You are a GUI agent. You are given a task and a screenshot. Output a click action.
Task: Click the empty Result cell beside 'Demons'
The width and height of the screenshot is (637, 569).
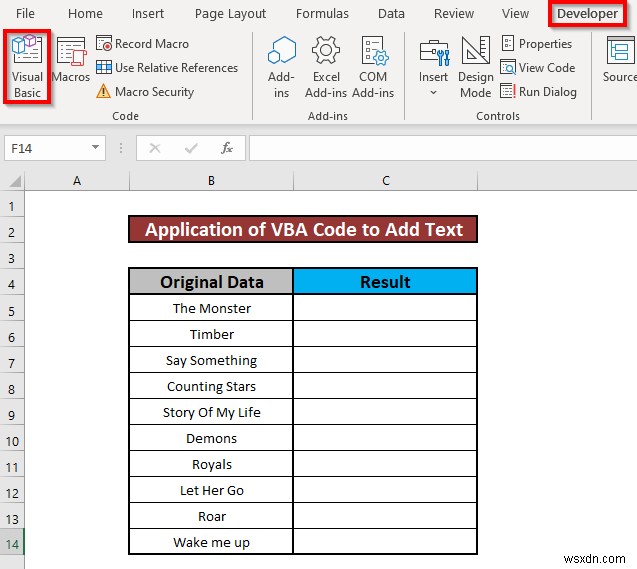385,438
